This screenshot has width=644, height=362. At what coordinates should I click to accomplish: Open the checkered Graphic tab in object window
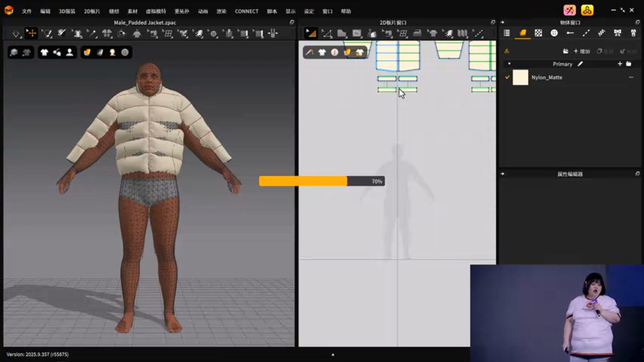538,33
